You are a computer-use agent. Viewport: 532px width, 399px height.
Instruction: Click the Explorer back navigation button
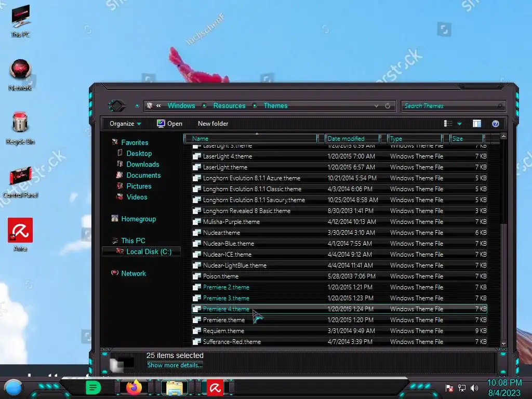[x=117, y=105]
